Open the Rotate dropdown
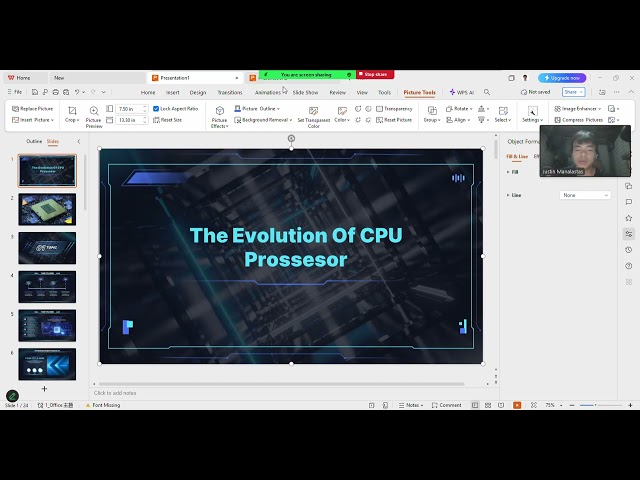This screenshot has width=640, height=480. click(458, 108)
